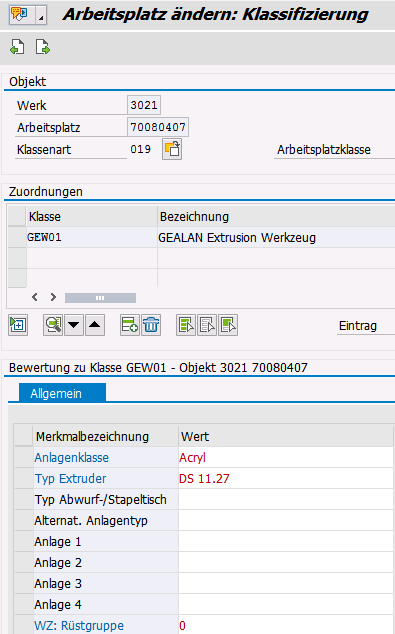Click value cell for Alternat. Anlagentyp
This screenshot has height=634, width=395.
pos(286,521)
